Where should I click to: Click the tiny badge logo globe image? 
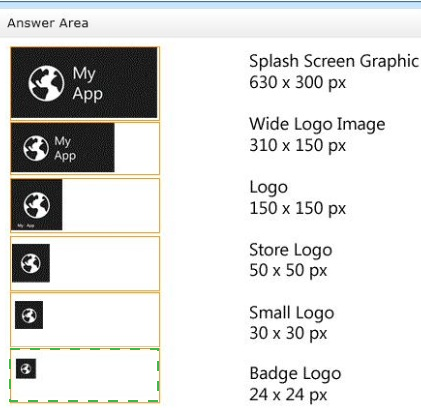point(26,369)
